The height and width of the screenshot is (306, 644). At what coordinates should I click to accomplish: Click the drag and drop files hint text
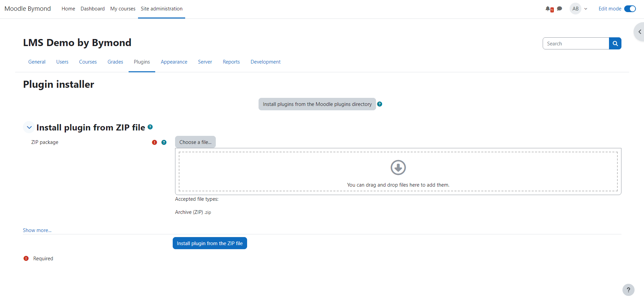coord(398,185)
